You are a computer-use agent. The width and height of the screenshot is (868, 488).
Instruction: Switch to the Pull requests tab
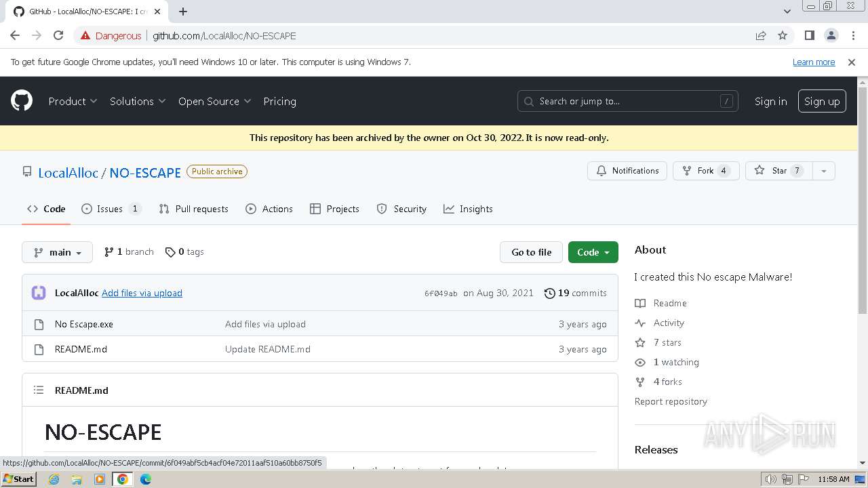coord(193,209)
